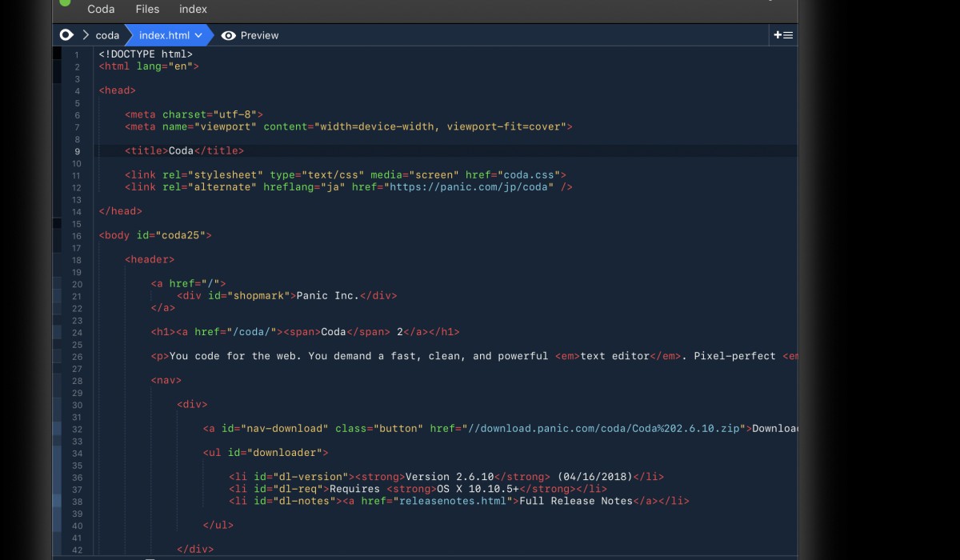Click the closing head tag on line 14
The width and height of the screenshot is (960, 560).
click(121, 211)
